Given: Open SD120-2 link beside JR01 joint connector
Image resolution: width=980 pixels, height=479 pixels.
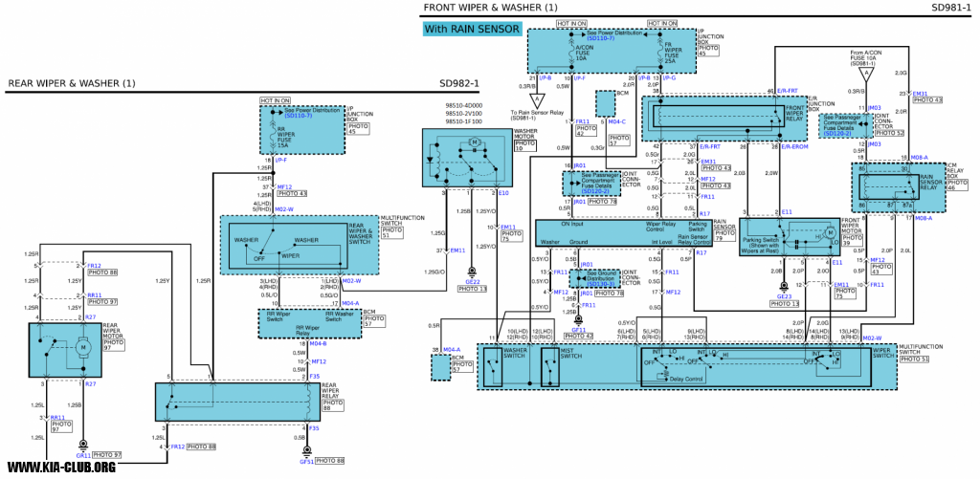Looking at the screenshot, I should (595, 190).
